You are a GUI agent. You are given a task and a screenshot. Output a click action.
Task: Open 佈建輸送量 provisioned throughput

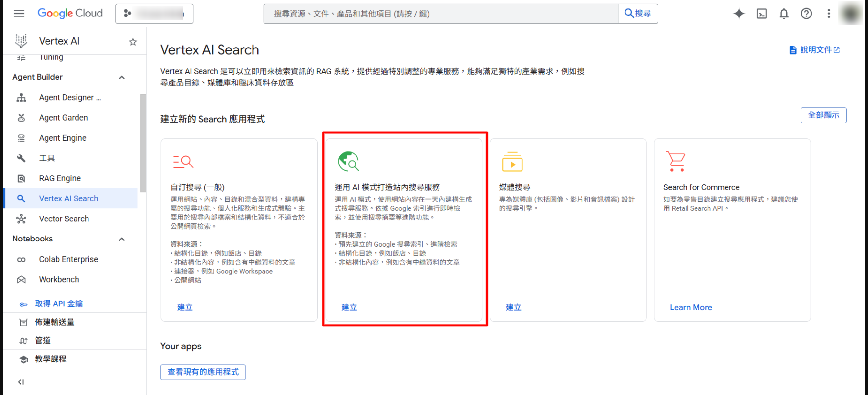tap(75, 322)
